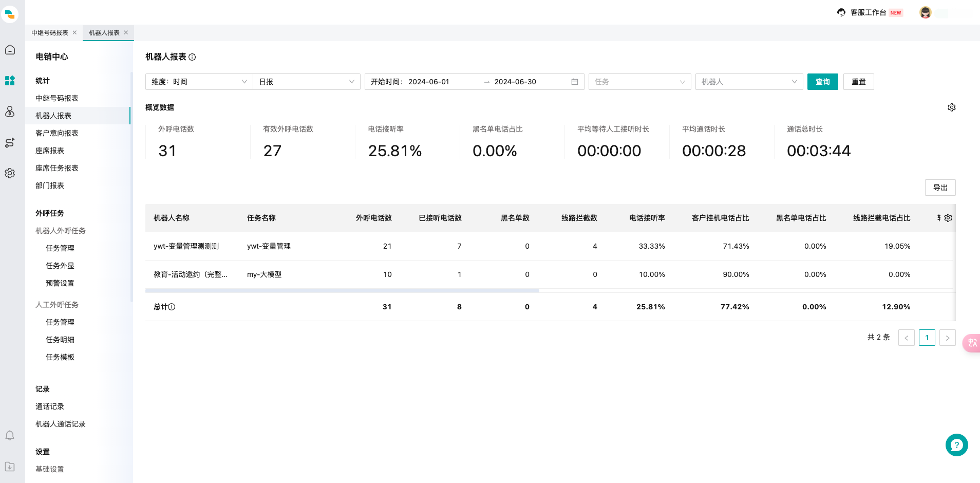980x483 pixels.
Task: Click the info icon next to 机器人报表 title
Action: (x=192, y=57)
